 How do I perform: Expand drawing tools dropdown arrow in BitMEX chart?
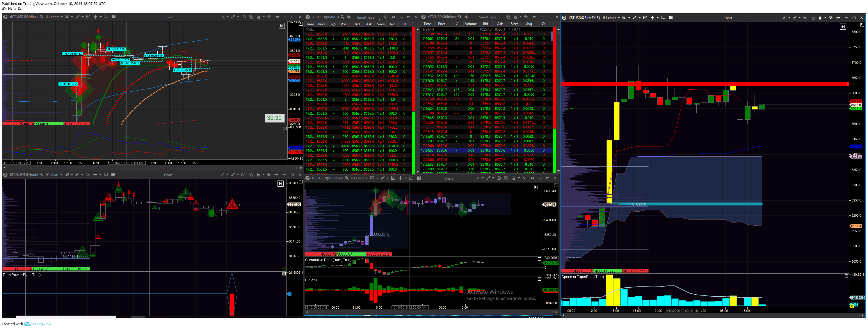(x=640, y=18)
